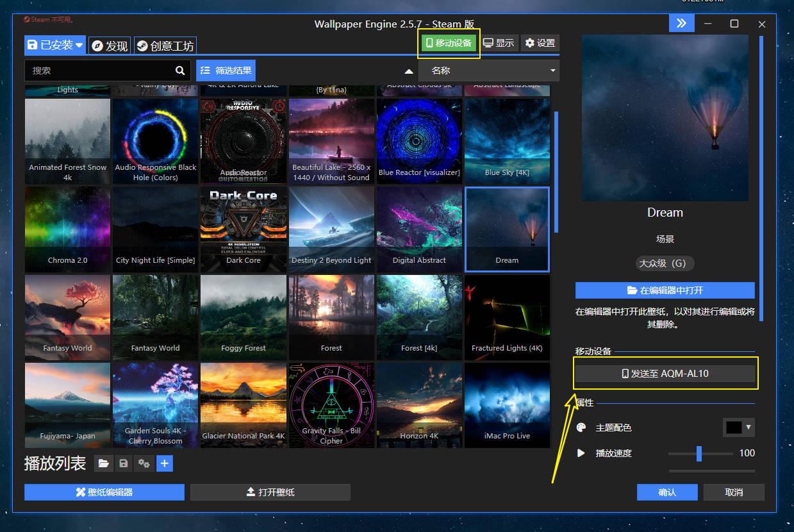
Task: Open the 设置 settings gear button
Action: [540, 44]
